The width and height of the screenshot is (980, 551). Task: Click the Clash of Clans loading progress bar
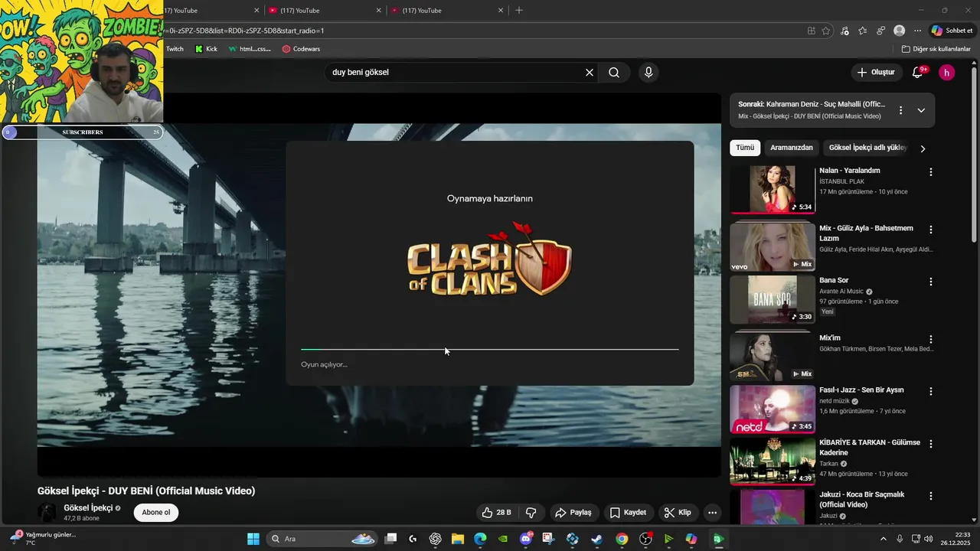coord(490,350)
